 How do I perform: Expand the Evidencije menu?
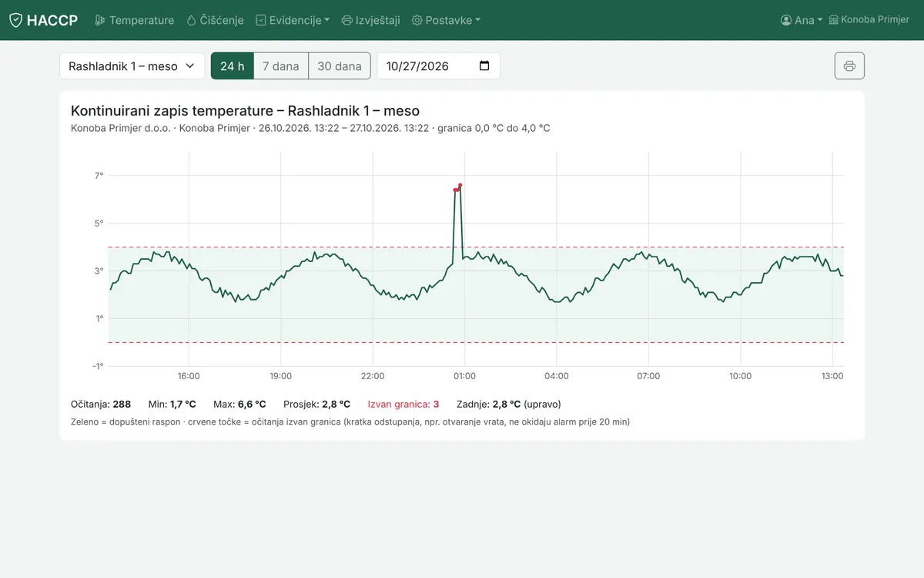point(293,20)
